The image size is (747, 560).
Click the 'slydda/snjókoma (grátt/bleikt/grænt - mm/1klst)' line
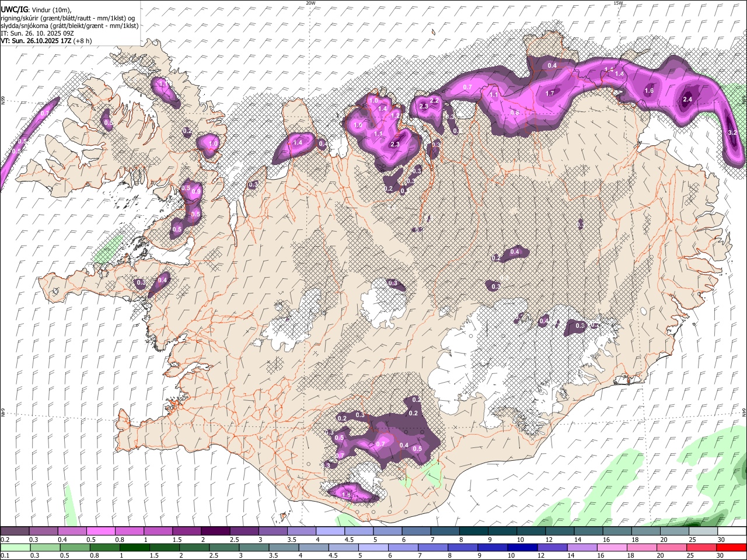point(69,26)
